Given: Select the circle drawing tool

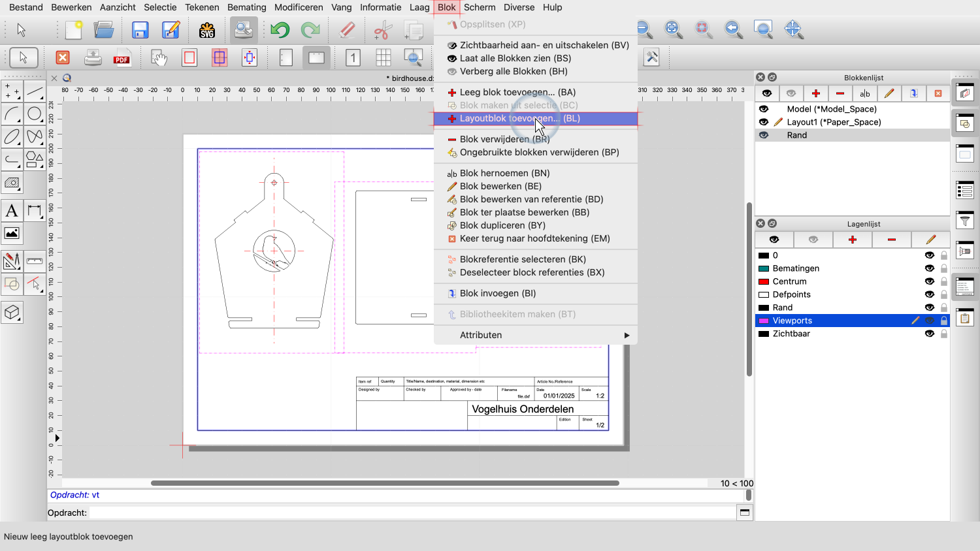Looking at the screenshot, I should (35, 114).
